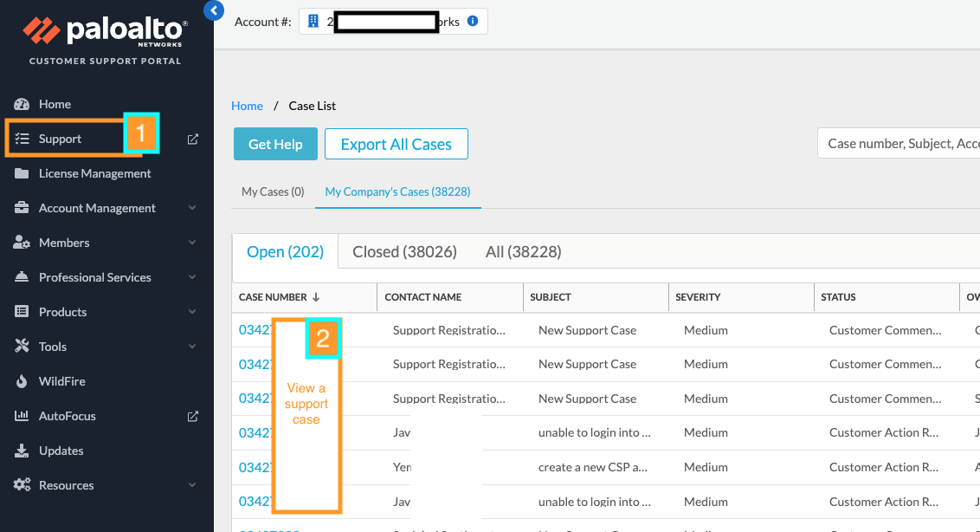Switch to the Closed cases tab
The height and width of the screenshot is (532, 980).
coord(404,251)
